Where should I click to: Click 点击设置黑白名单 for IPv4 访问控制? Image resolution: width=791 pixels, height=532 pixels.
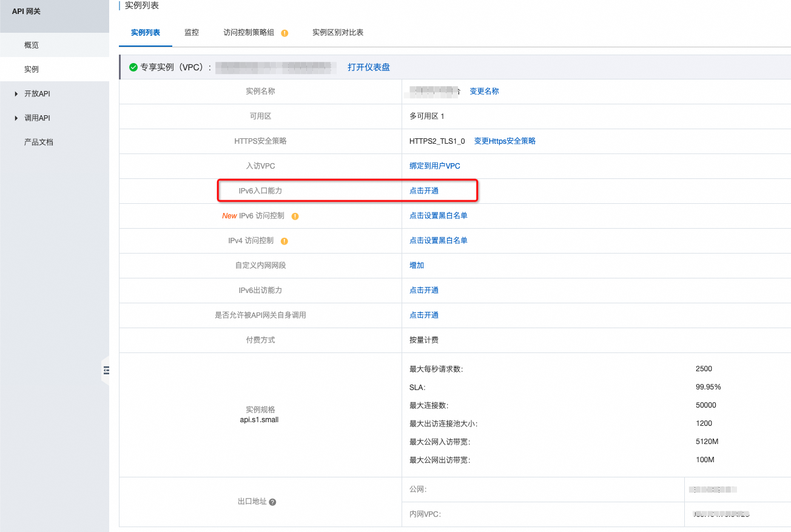439,240
